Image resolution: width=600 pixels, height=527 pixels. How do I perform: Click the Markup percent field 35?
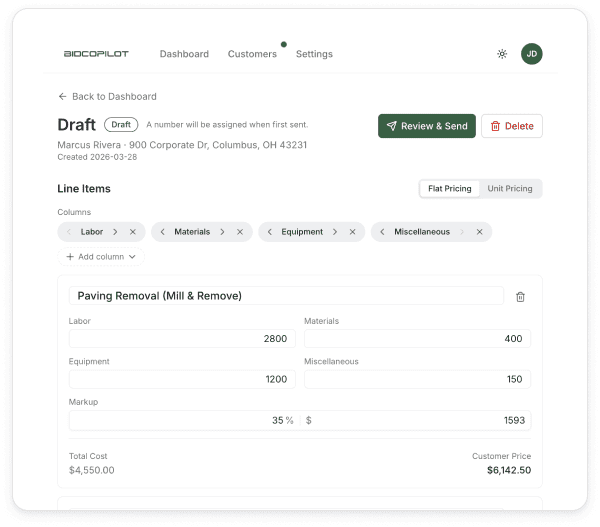click(x=184, y=420)
